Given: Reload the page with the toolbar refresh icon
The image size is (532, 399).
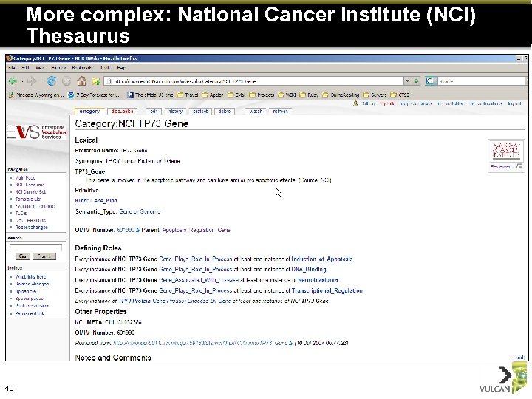Looking at the screenshot, I should coord(52,81).
